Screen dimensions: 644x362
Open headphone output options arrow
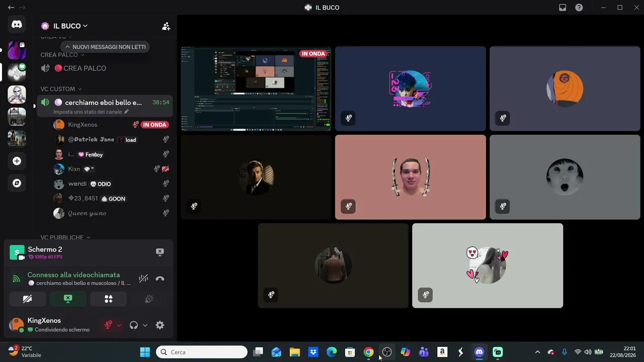pyautogui.click(x=145, y=325)
